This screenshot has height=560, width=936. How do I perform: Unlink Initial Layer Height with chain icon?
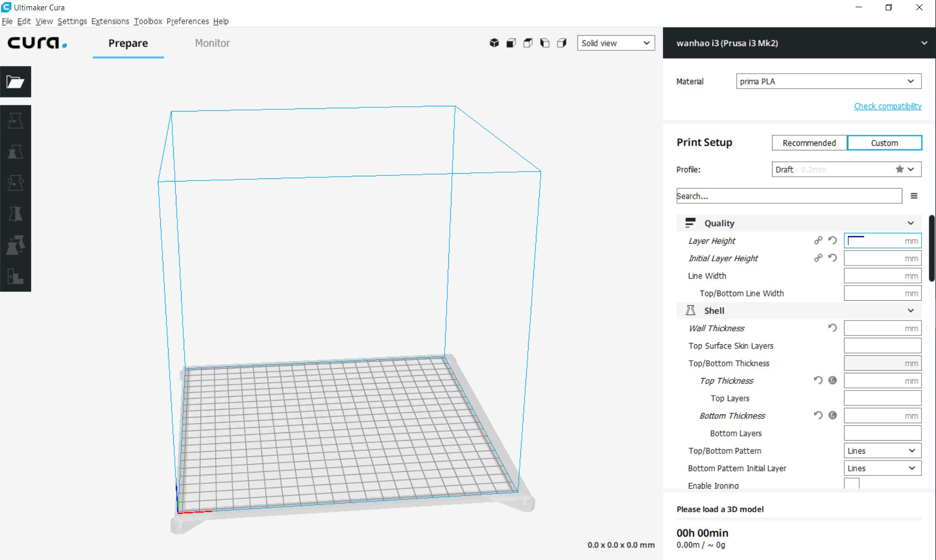click(x=818, y=258)
